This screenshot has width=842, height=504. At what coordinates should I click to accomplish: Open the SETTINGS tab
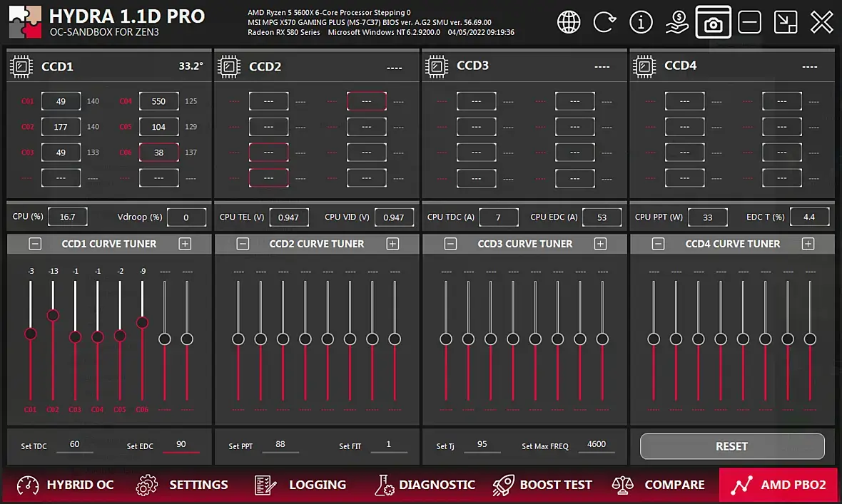(x=182, y=485)
